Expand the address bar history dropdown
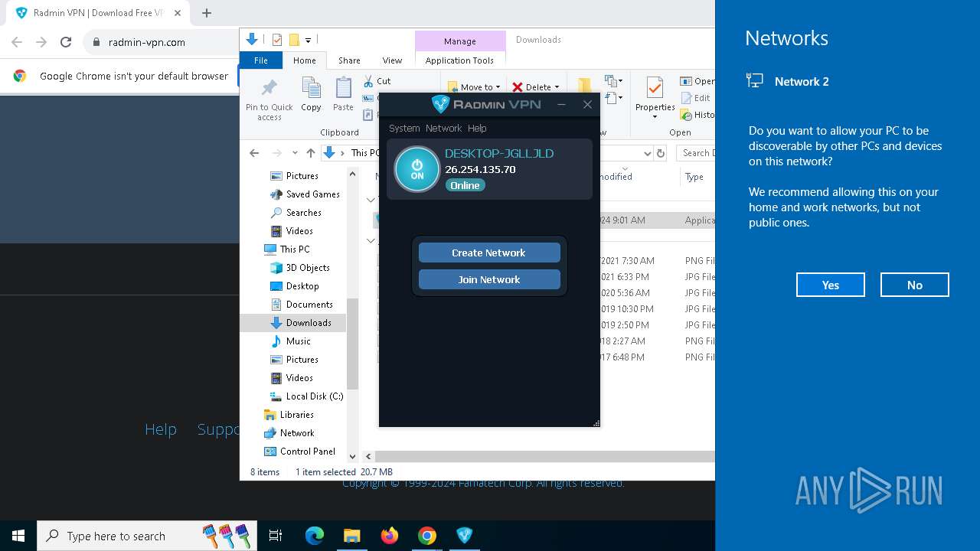The width and height of the screenshot is (980, 551). 648,153
